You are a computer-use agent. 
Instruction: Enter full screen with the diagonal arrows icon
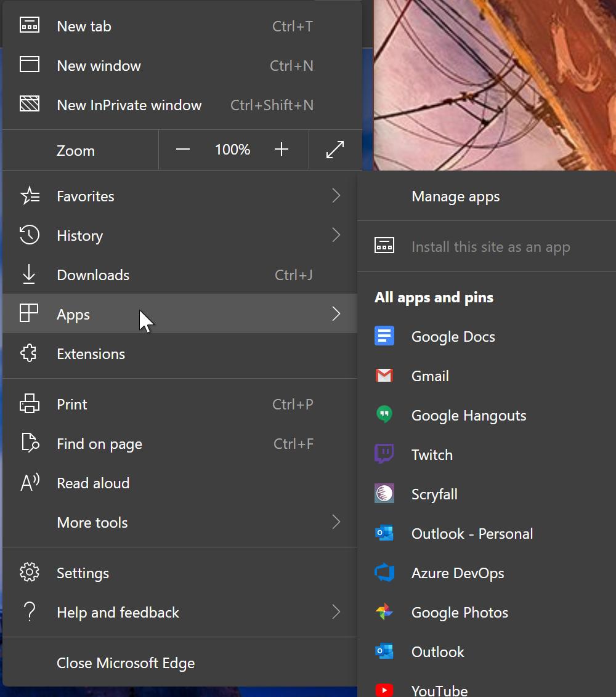(x=335, y=150)
